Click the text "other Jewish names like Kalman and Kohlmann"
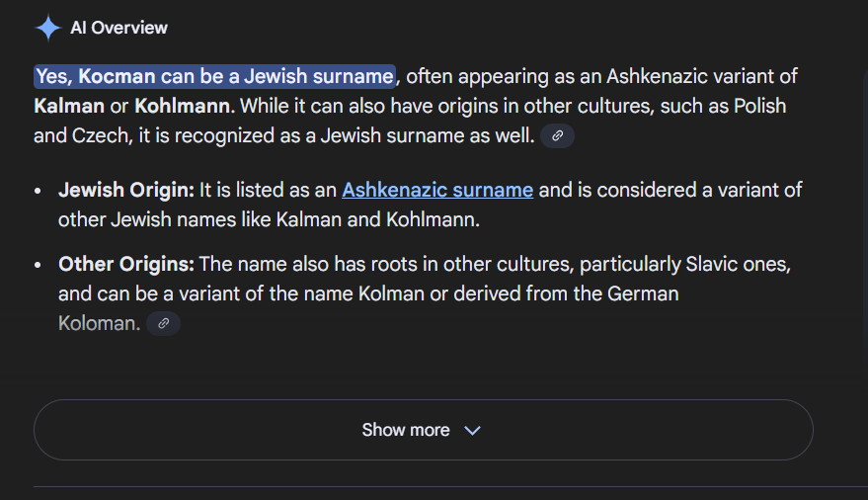The height and width of the screenshot is (500, 868). coord(269,219)
